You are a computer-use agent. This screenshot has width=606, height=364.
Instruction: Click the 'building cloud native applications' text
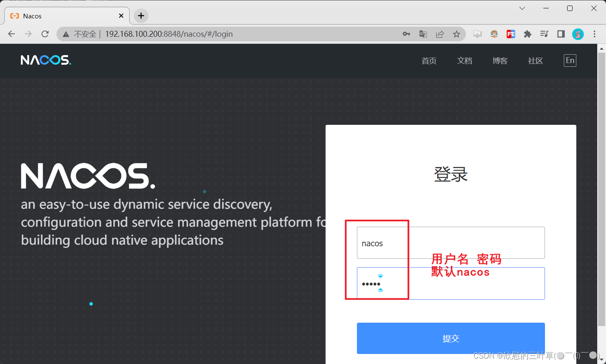122,240
